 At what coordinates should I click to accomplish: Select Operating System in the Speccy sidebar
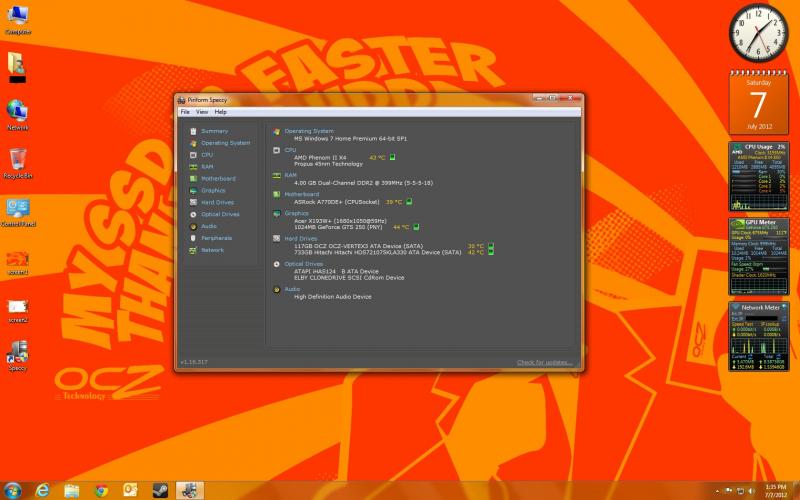[x=226, y=143]
